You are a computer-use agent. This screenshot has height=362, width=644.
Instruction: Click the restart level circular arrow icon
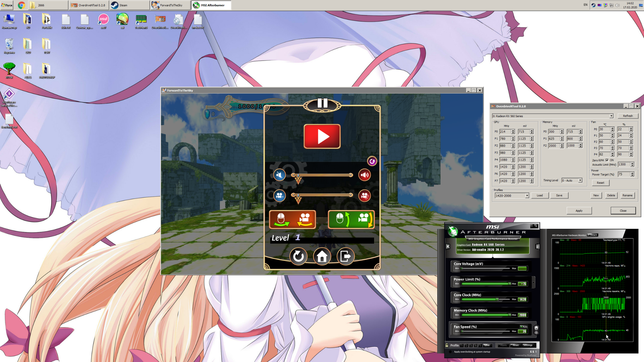298,256
